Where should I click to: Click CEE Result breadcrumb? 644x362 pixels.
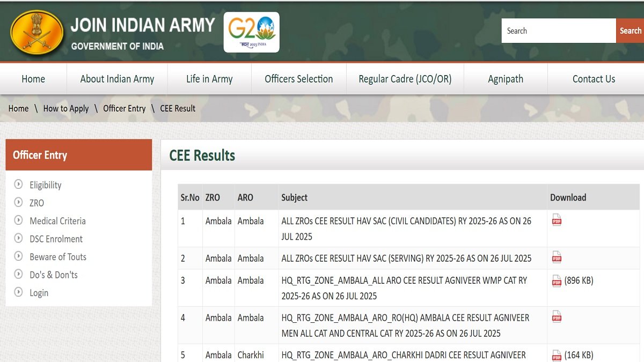[x=178, y=108]
